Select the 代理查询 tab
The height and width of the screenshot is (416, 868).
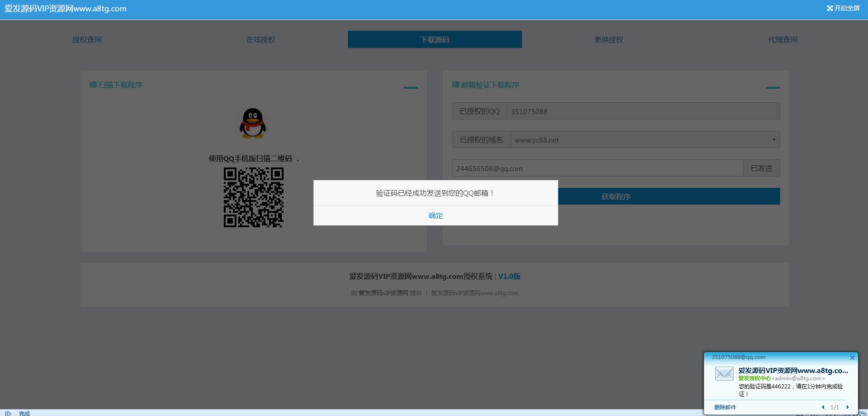pyautogui.click(x=782, y=40)
